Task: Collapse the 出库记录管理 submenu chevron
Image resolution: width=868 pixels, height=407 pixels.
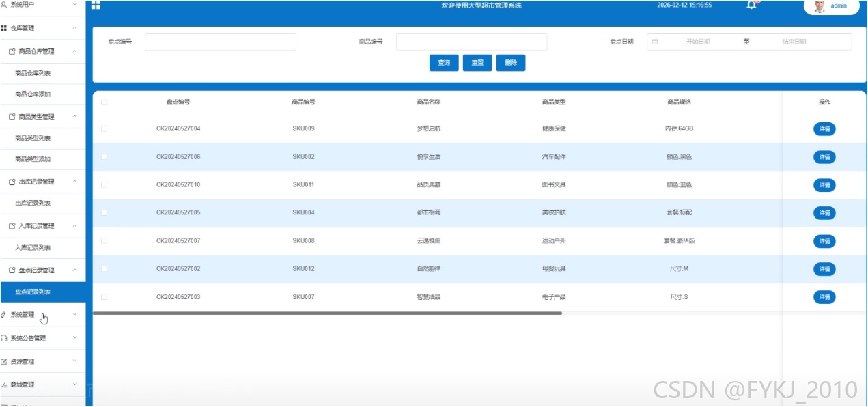Action: point(74,182)
